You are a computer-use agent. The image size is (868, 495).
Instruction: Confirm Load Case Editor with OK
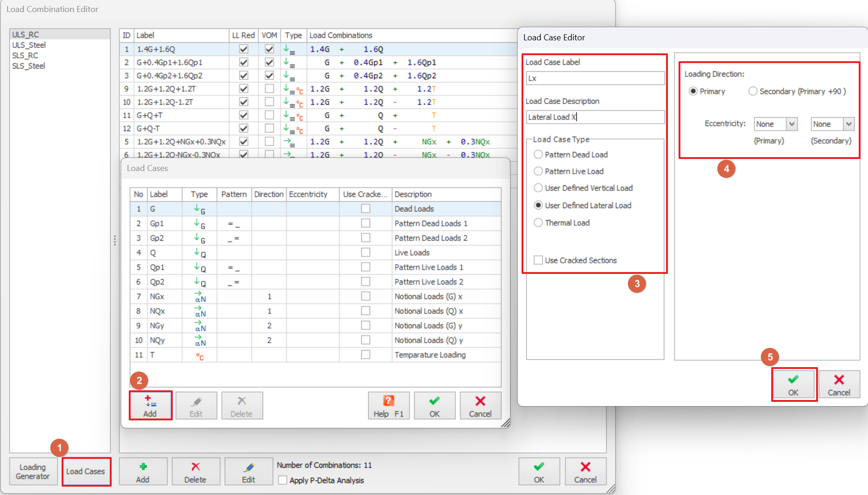point(793,385)
